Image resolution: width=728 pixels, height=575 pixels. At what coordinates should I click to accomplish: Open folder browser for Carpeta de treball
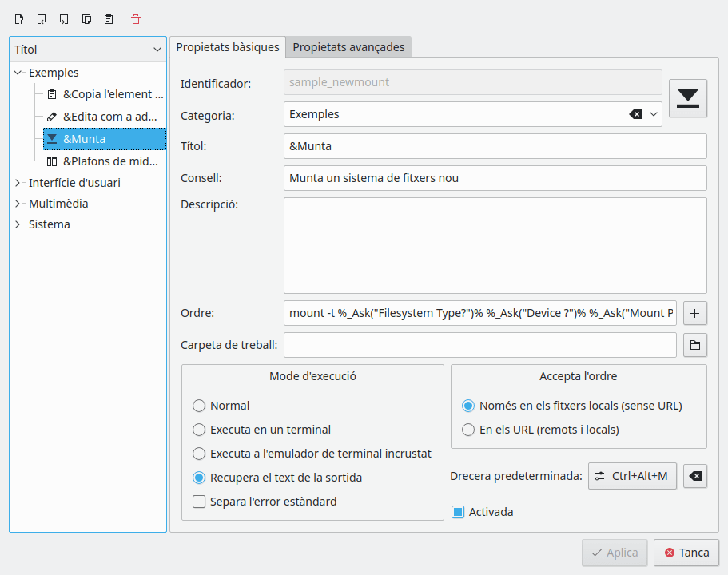tap(694, 345)
